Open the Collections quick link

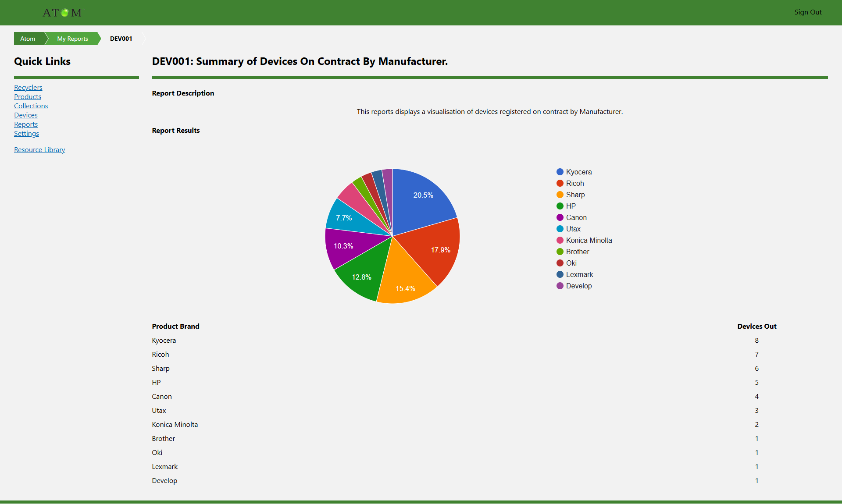(x=31, y=106)
